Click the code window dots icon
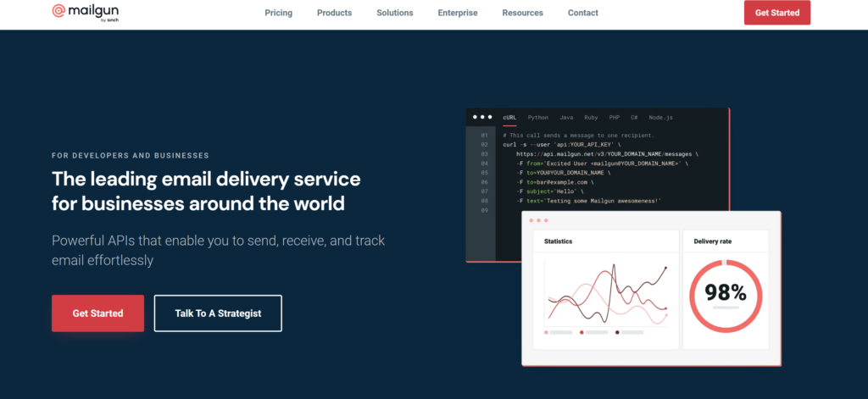The image size is (868, 399). click(x=481, y=118)
